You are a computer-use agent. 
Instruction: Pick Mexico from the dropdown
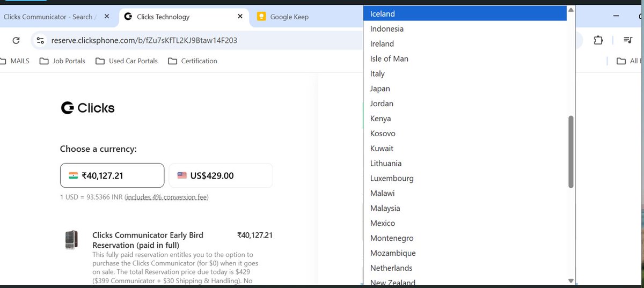[x=465, y=223]
